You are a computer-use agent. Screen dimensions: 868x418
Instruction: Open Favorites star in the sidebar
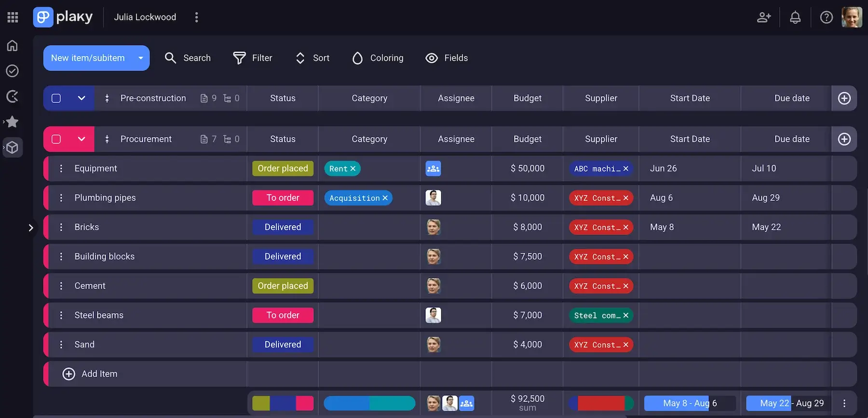13,122
